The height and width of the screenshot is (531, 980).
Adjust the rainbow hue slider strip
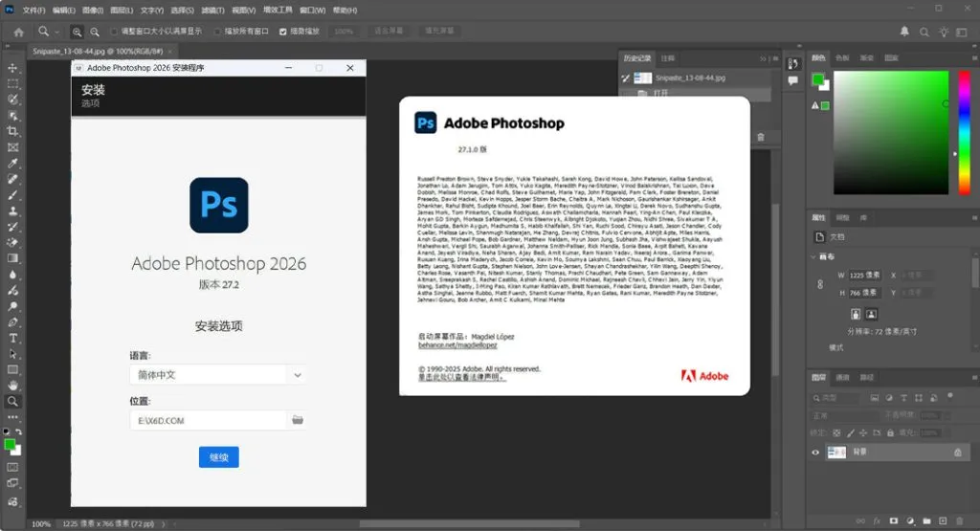tap(965, 132)
